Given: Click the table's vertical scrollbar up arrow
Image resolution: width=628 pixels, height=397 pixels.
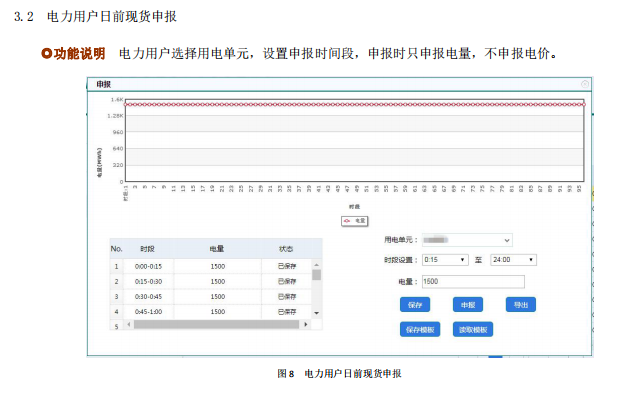Looking at the screenshot, I should [316, 265].
